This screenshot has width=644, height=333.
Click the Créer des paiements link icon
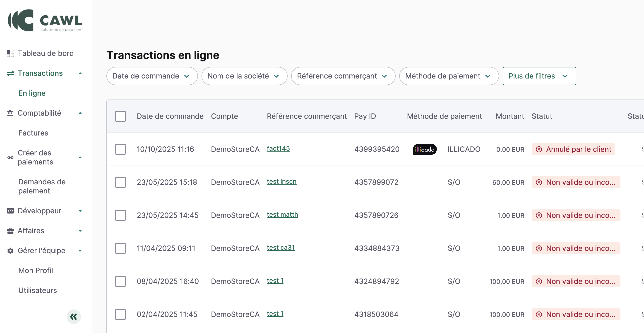10,157
